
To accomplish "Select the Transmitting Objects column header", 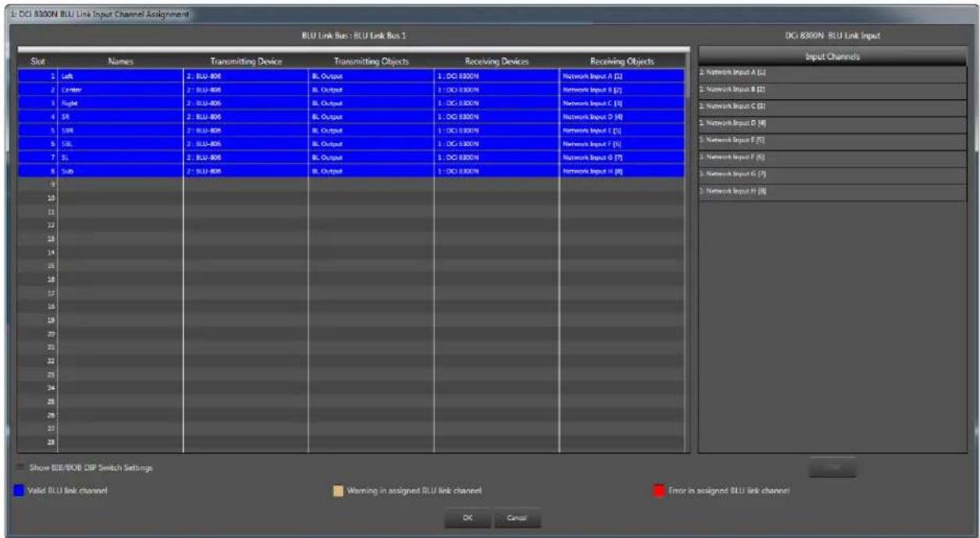I will coord(371,61).
